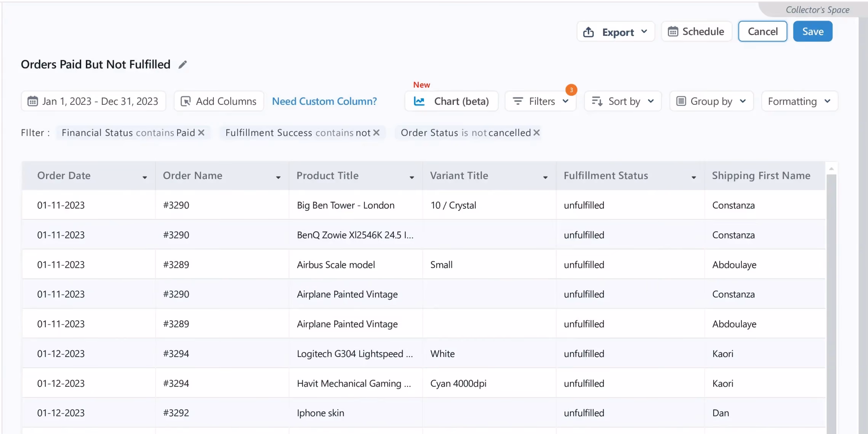The height and width of the screenshot is (434, 868).
Task: Remove the Order Status is not cancelled filter
Action: (536, 133)
